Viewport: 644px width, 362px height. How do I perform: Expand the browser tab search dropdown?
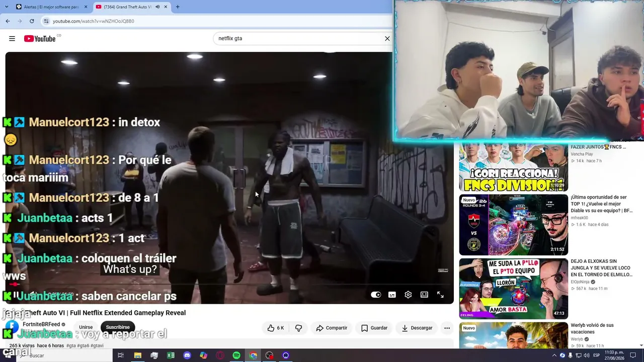(6, 7)
